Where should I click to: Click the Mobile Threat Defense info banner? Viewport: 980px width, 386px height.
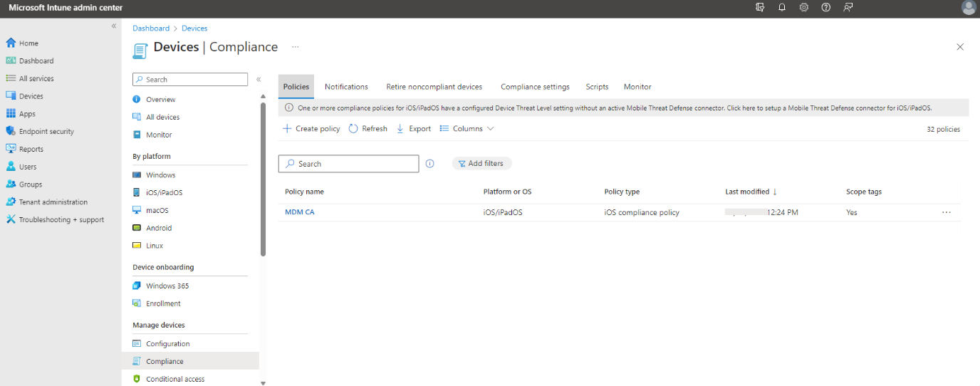pyautogui.click(x=623, y=108)
